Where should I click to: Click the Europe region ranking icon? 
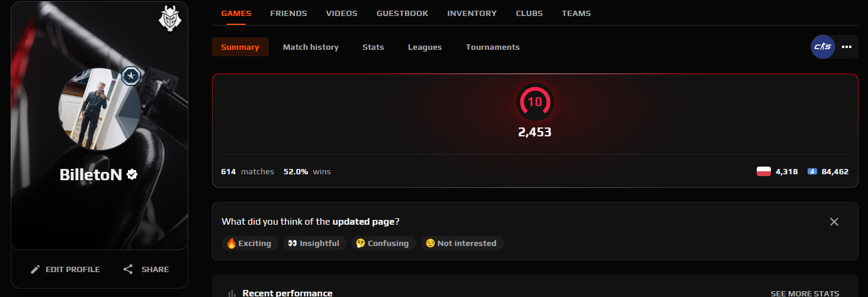(x=813, y=171)
